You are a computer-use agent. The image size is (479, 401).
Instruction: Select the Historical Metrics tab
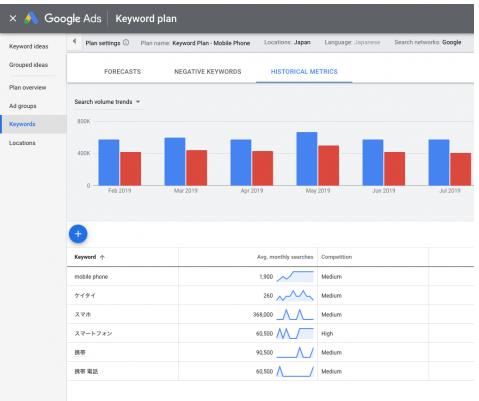304,71
